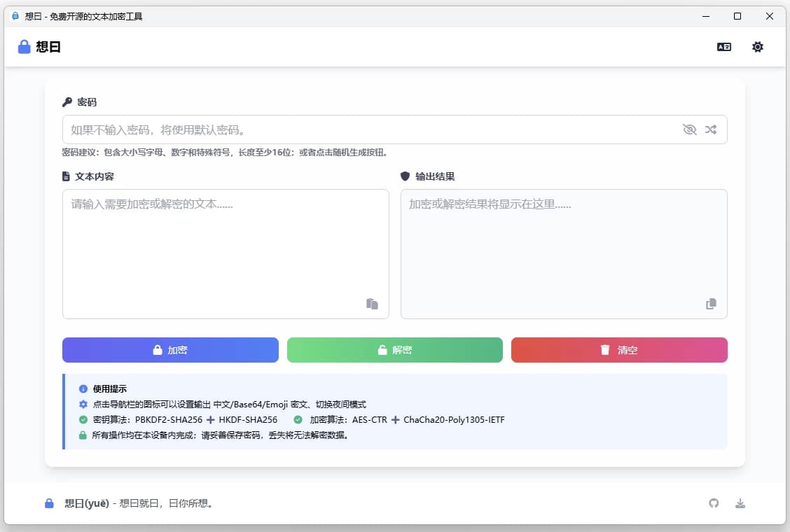
Task: Click the 加密 encrypt button
Action: tap(170, 350)
